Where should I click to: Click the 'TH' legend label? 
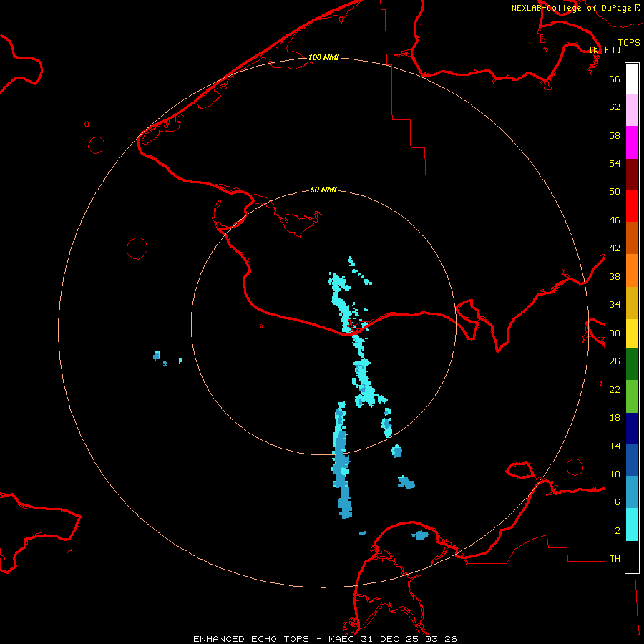pyautogui.click(x=615, y=559)
